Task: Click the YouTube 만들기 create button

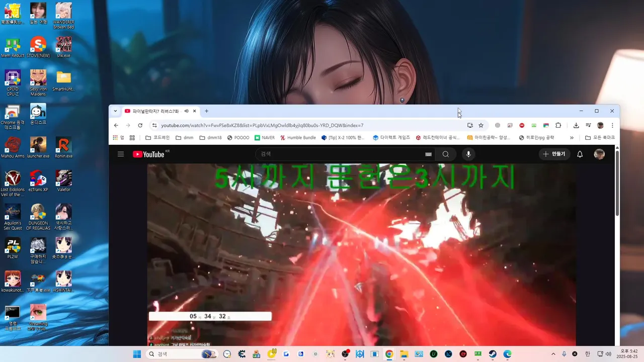Action: [x=554, y=154]
